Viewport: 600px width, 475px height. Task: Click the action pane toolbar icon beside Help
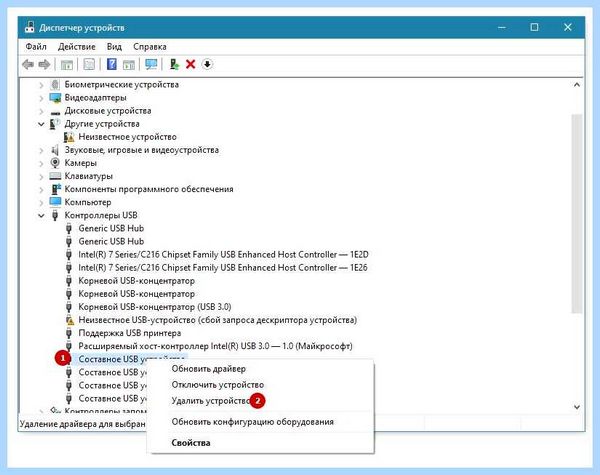pyautogui.click(x=129, y=65)
